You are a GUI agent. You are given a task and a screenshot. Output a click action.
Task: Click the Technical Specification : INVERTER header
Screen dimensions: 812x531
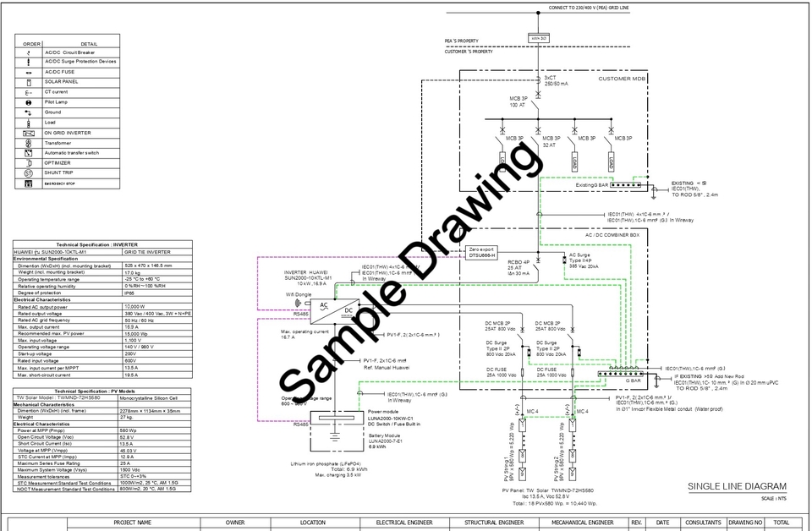[x=96, y=245]
